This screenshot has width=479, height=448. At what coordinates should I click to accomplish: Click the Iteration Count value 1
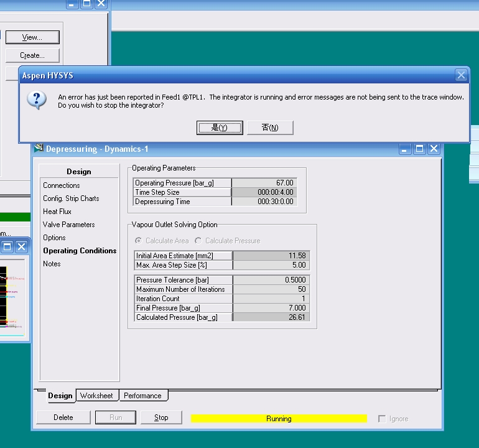[x=271, y=299]
